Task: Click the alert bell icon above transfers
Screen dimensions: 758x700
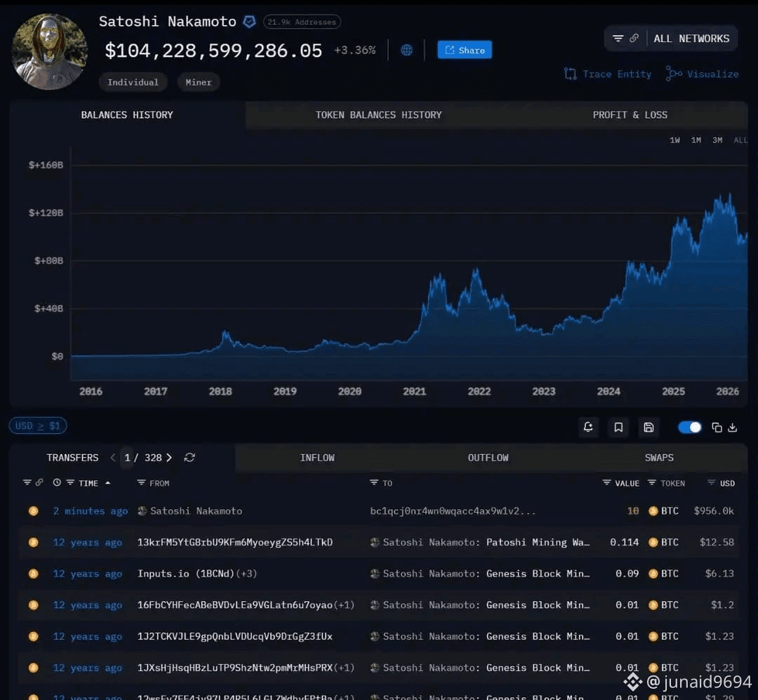Action: coord(588,427)
